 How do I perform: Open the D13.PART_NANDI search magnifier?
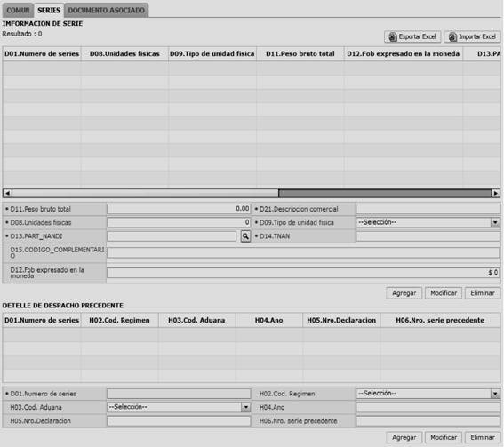pyautogui.click(x=245, y=236)
